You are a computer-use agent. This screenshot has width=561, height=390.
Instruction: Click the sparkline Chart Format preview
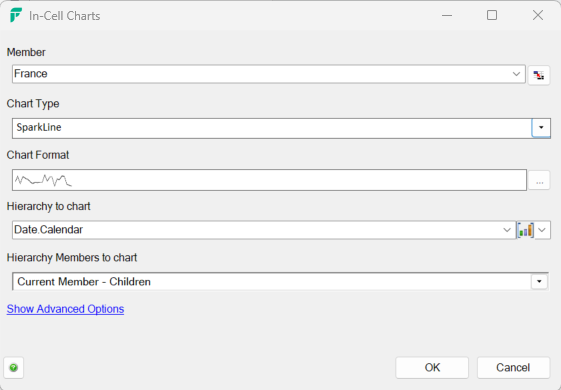pos(269,180)
